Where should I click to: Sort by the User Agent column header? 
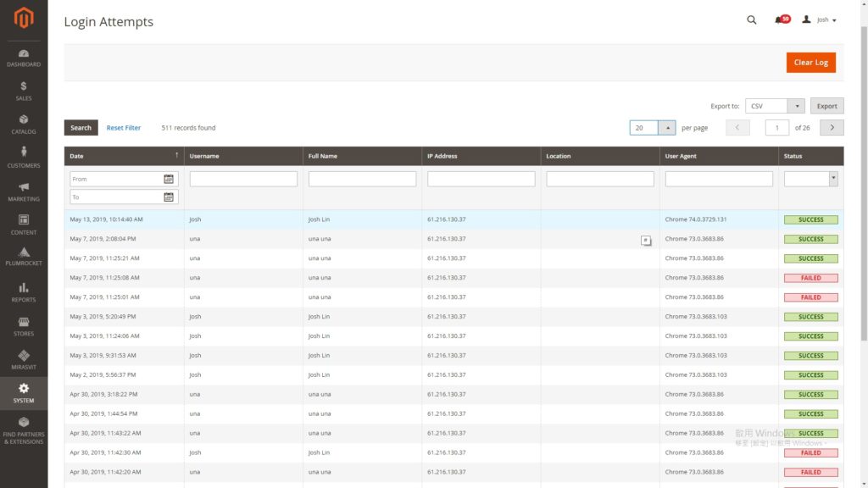[719, 156]
